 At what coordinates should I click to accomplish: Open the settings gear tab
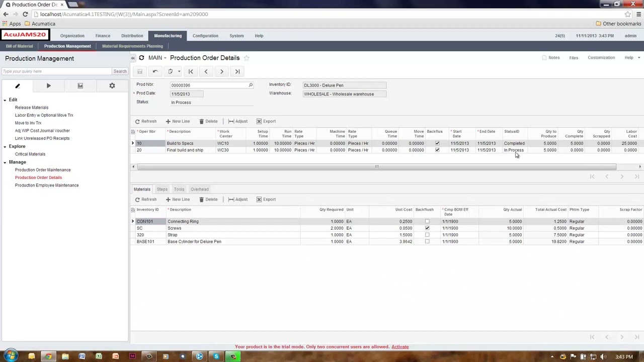click(112, 86)
